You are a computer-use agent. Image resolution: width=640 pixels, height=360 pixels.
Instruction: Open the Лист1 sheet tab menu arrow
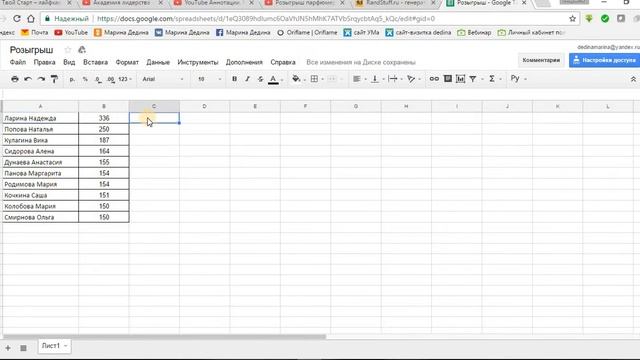[x=65, y=346]
